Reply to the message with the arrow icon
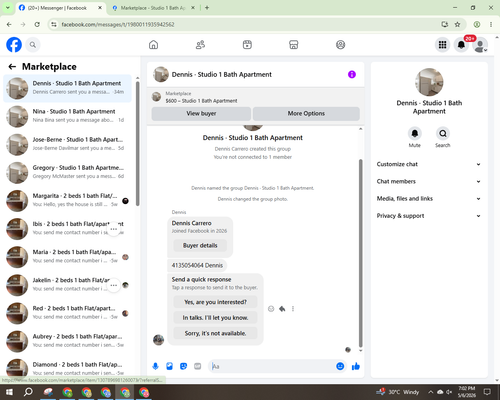 click(282, 309)
